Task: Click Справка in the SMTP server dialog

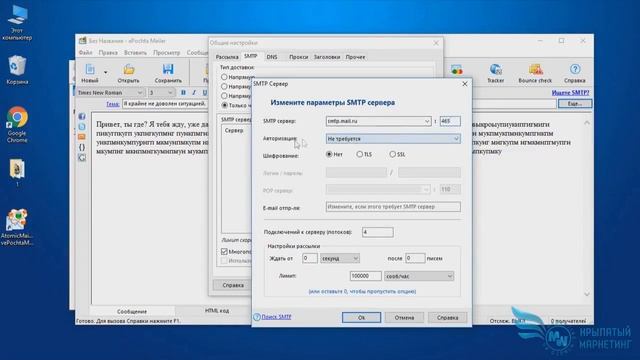Action: [447, 318]
